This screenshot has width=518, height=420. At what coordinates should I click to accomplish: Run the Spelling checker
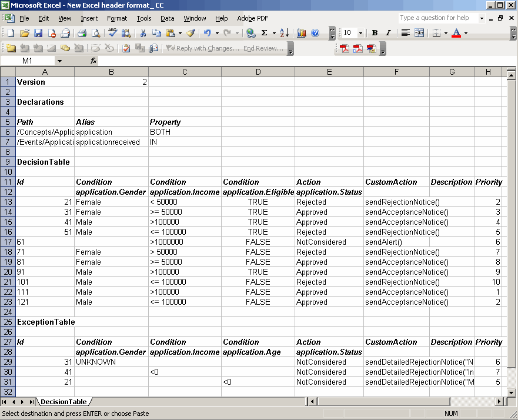tap(113, 33)
